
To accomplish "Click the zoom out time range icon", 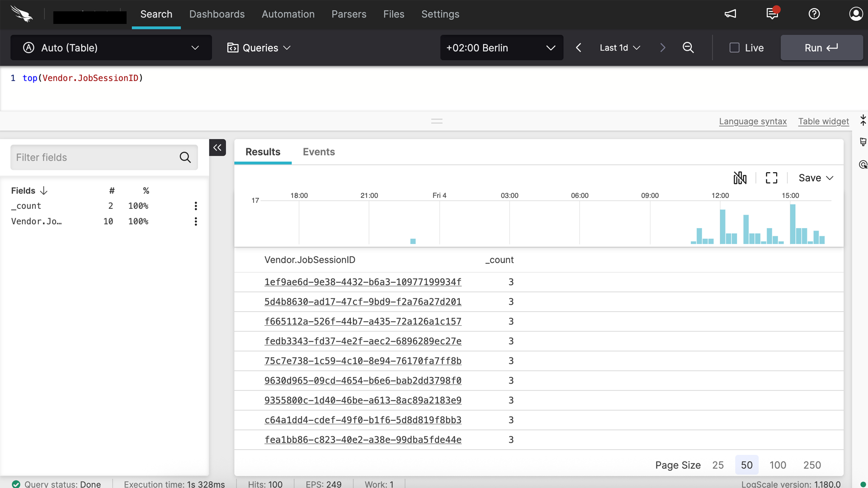I will pos(688,47).
